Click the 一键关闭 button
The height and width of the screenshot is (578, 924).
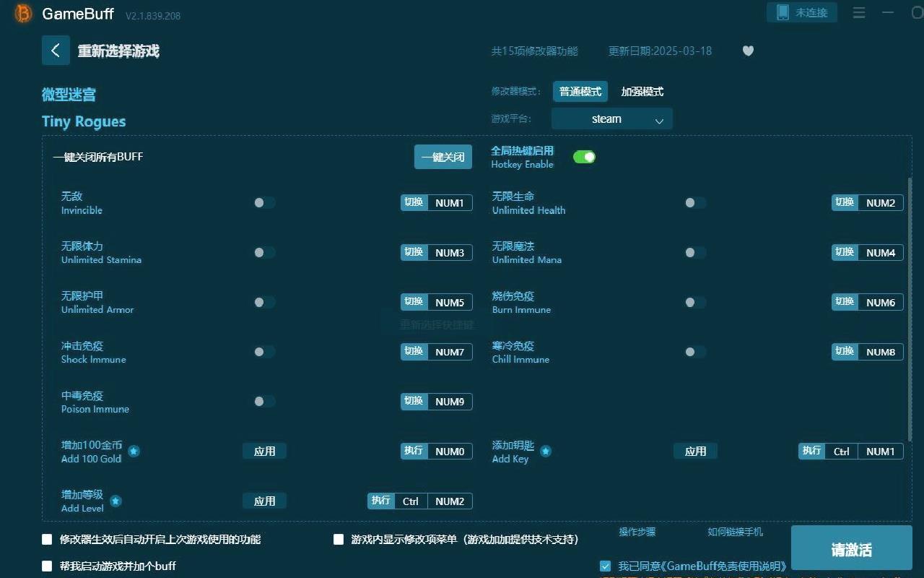[x=443, y=157]
